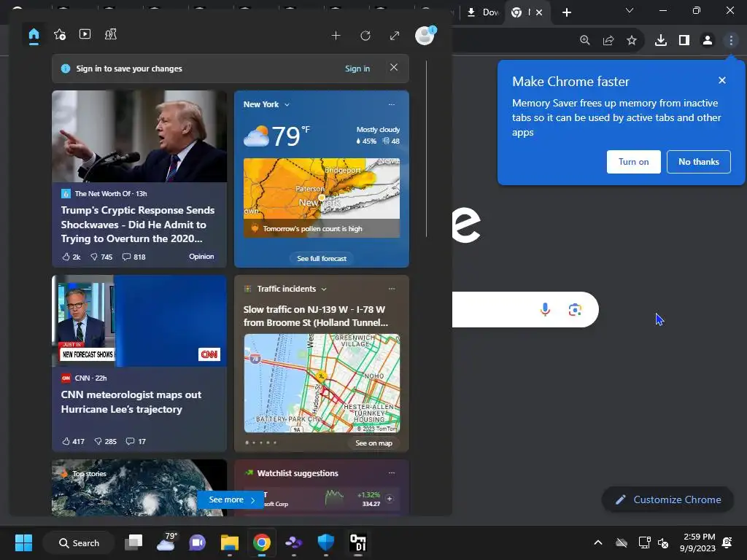This screenshot has width=747, height=560.
Task: Open the Following favorites star tab
Action: 60,34
